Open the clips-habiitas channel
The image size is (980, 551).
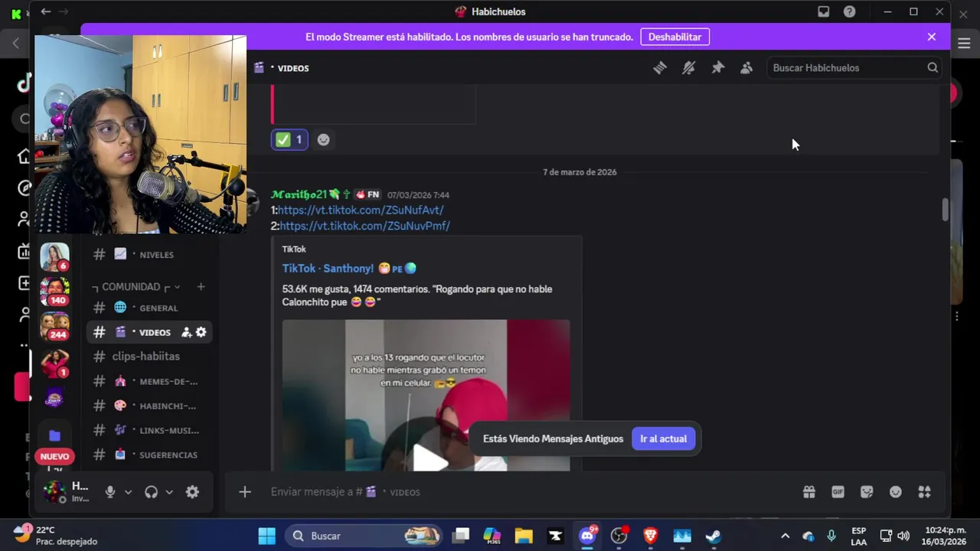[149, 357]
